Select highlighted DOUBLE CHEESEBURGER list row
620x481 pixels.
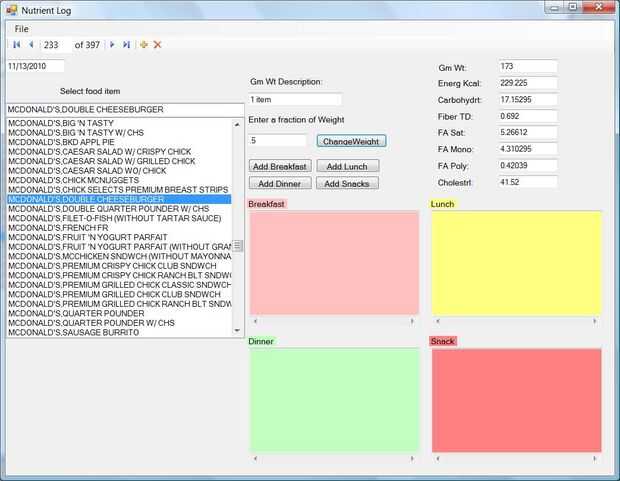click(x=119, y=199)
